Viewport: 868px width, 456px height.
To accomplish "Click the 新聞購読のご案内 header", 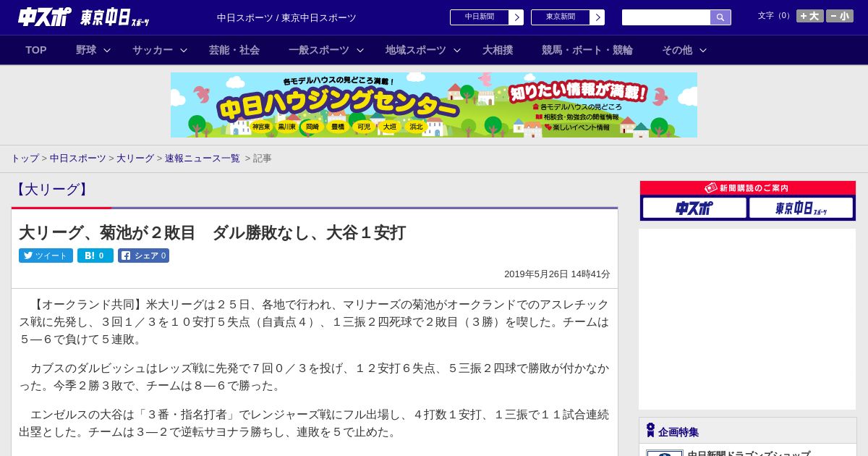I will (748, 188).
